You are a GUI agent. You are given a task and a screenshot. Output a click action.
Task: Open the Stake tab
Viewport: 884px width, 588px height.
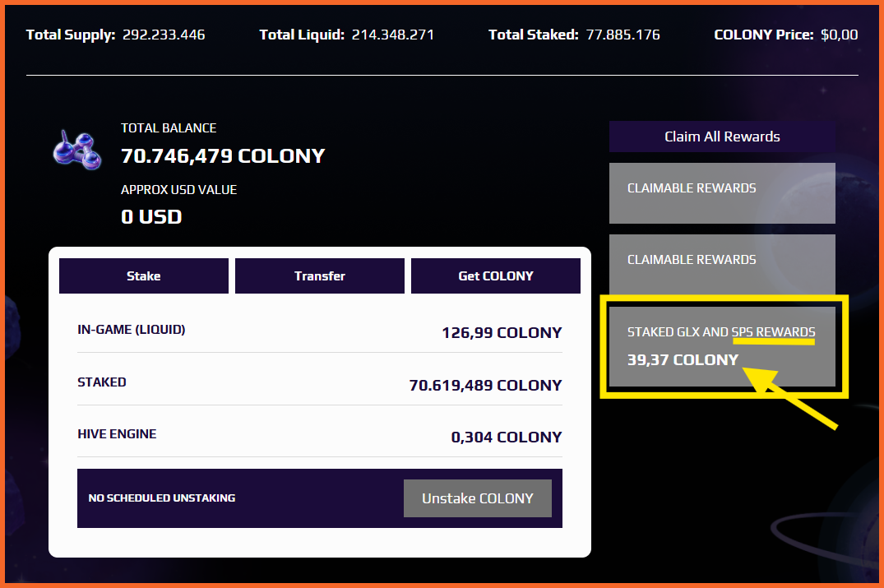[144, 275]
